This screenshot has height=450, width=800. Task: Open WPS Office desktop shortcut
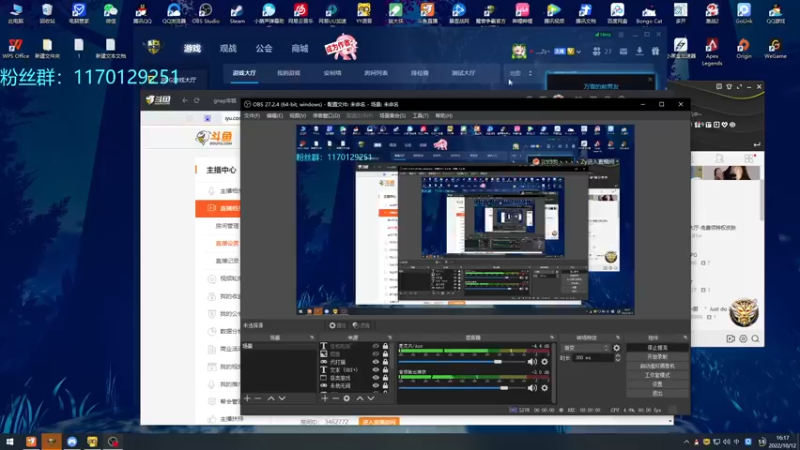15,49
